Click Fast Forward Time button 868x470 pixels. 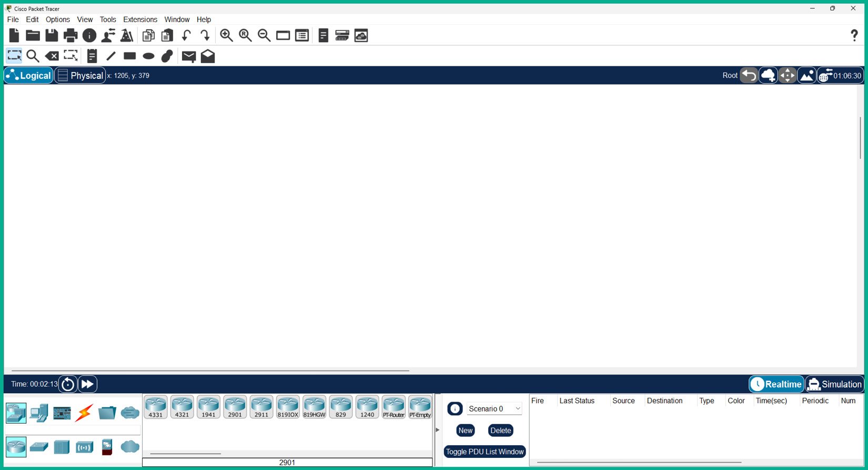[87, 384]
